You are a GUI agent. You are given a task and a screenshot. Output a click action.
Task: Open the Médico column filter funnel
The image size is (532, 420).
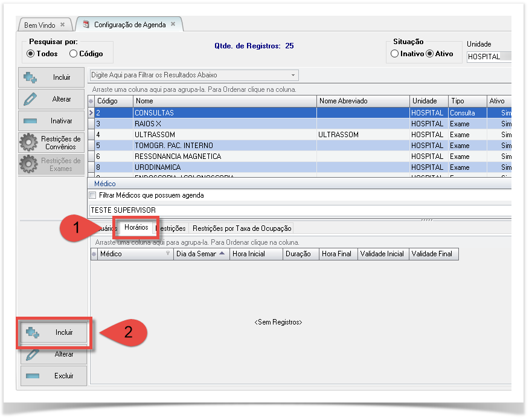tap(168, 254)
